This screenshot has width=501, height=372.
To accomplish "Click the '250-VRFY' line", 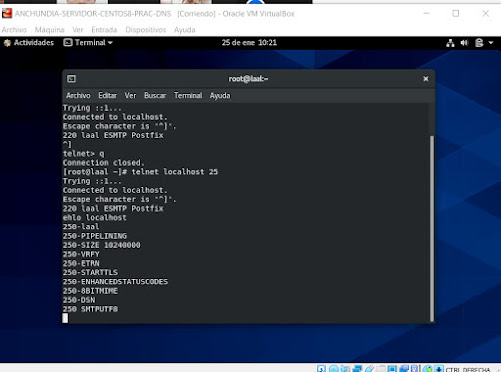I will click(x=81, y=254).
